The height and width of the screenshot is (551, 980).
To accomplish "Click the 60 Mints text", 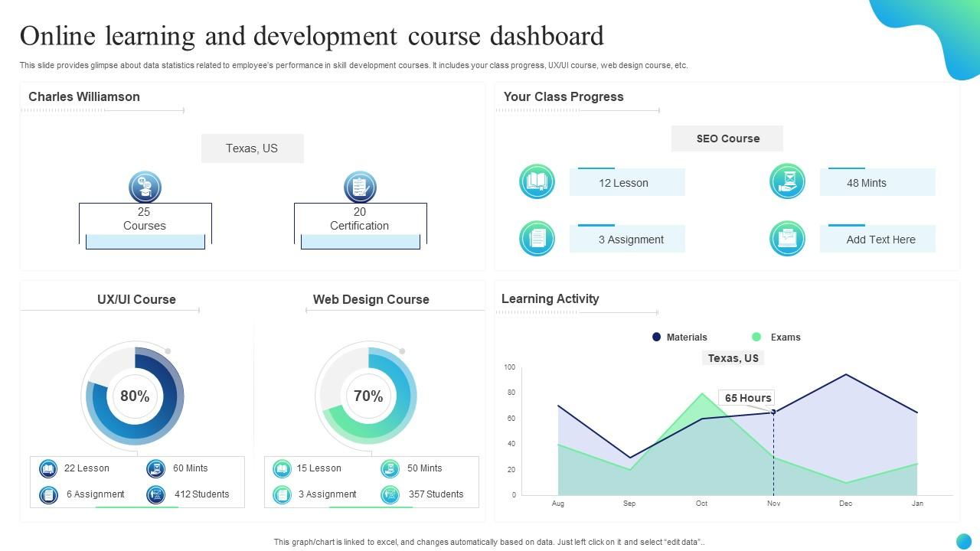I will (x=191, y=468).
